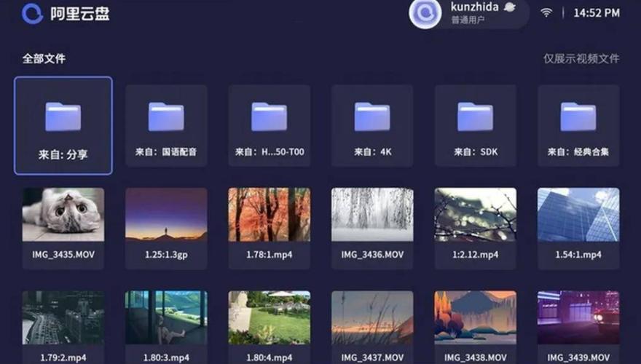Screen dimensions: 641x364
Task: Open the 来自: 4K folder
Action: (x=372, y=125)
